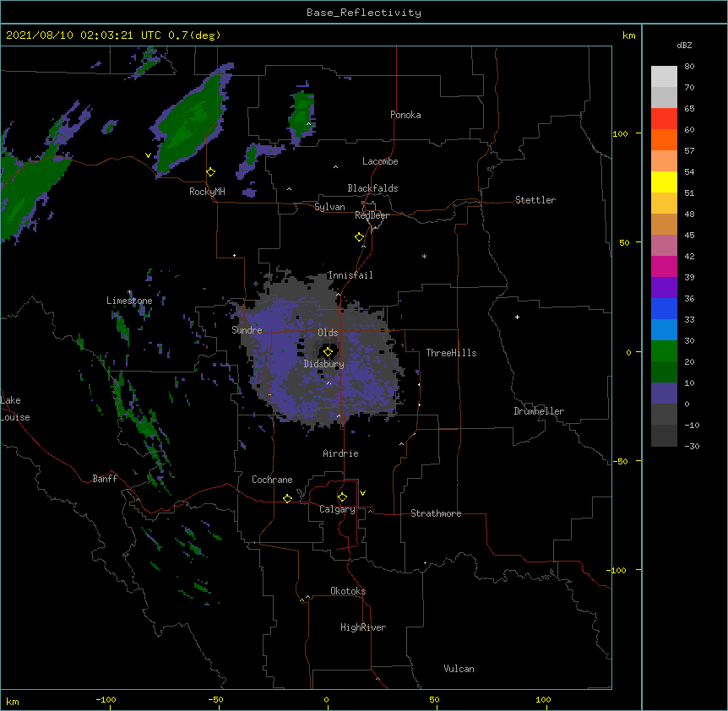This screenshot has height=711, width=728.
Task: Click the Base_Reflectivity title
Action: tap(364, 13)
